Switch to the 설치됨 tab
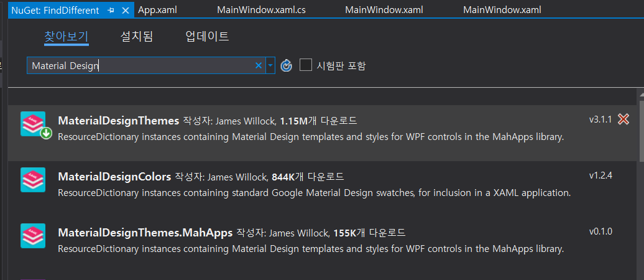This screenshot has height=280, width=644. pyautogui.click(x=136, y=36)
